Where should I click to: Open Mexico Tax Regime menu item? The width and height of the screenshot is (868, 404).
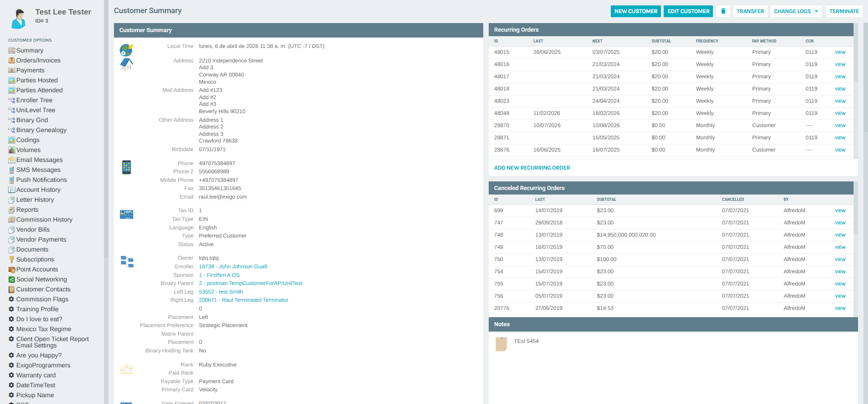pyautogui.click(x=44, y=329)
